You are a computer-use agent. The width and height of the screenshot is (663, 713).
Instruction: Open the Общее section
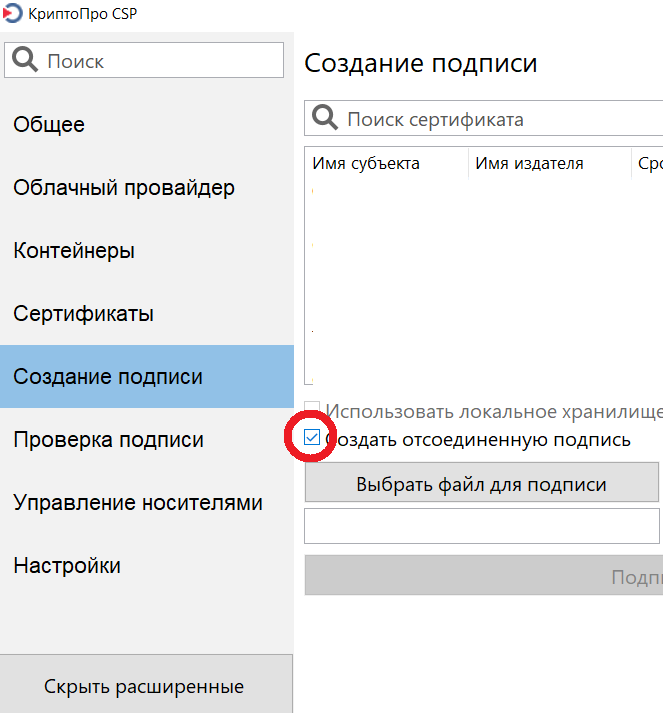(x=49, y=125)
